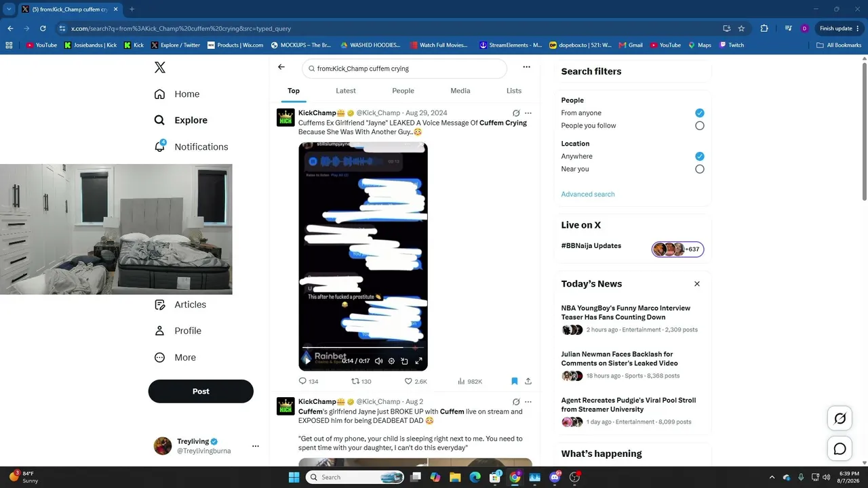Expand the video to fullscreen
Viewport: 868px width, 488px height.
point(418,361)
